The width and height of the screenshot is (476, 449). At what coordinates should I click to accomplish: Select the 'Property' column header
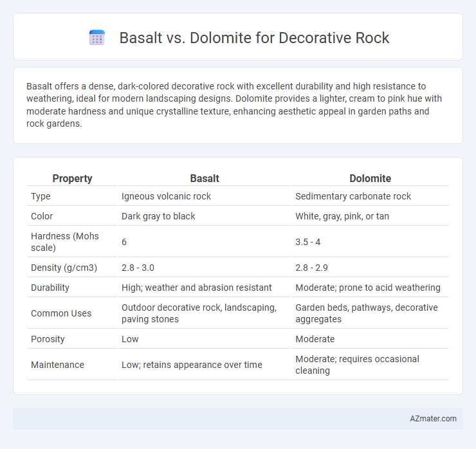[72, 179]
